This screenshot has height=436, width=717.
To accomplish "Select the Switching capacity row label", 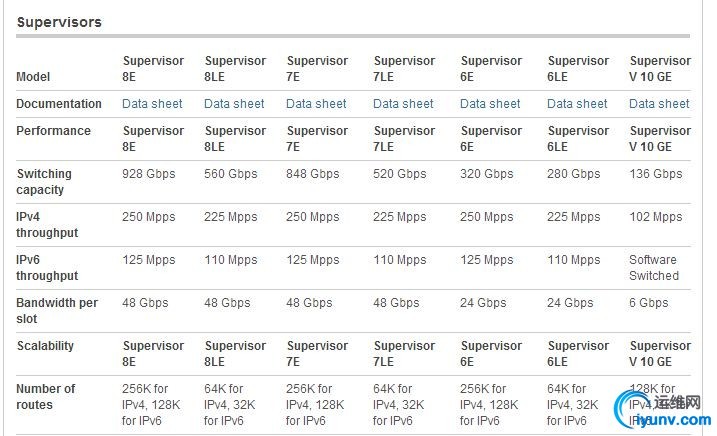I will 44,182.
